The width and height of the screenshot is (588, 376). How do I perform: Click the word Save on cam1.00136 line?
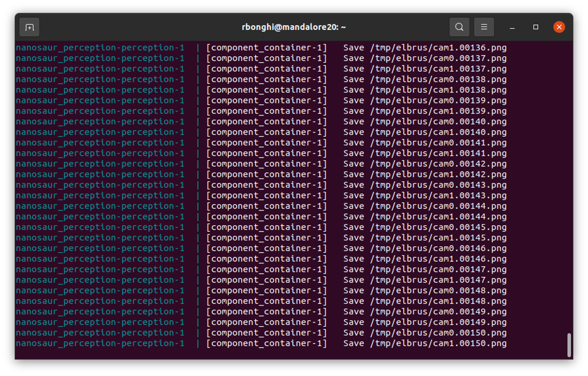[x=354, y=48]
